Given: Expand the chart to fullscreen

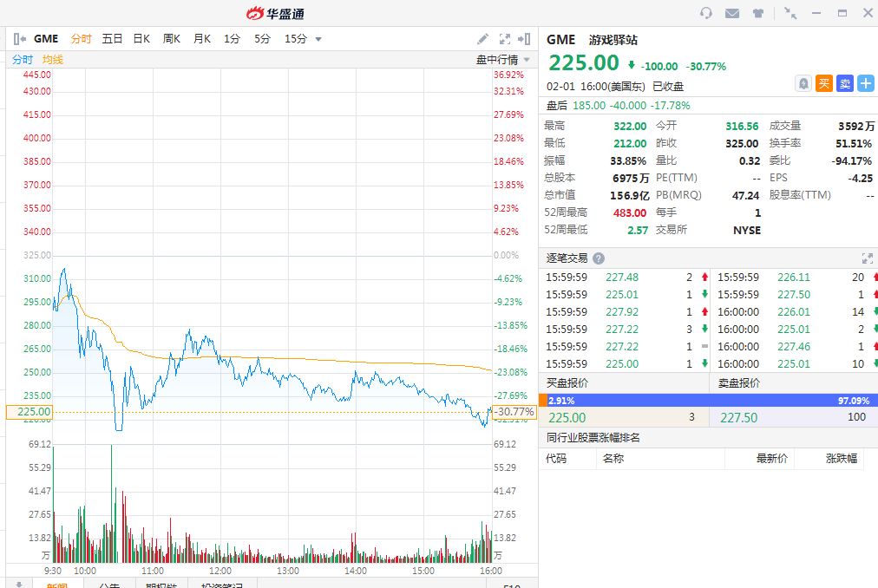Looking at the screenshot, I should pos(505,39).
